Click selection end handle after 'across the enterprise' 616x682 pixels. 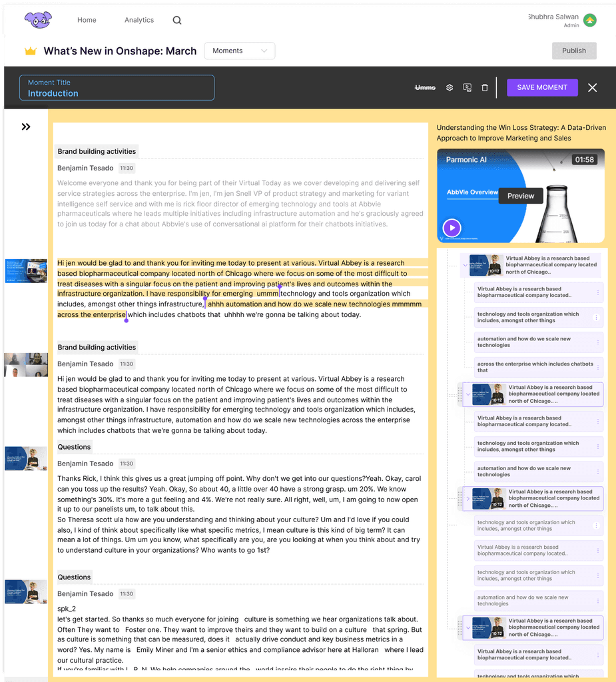click(x=126, y=320)
